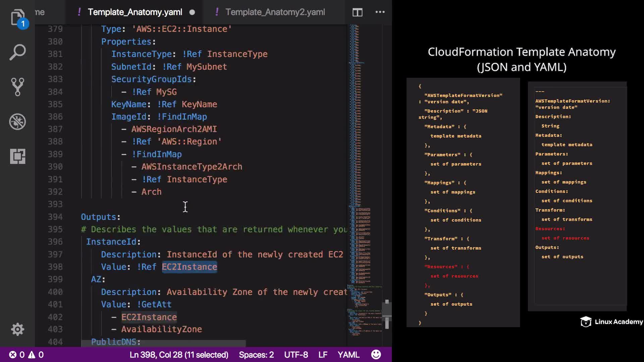The image size is (644, 362).
Task: Open the Explorer files icon
Action: 17,17
